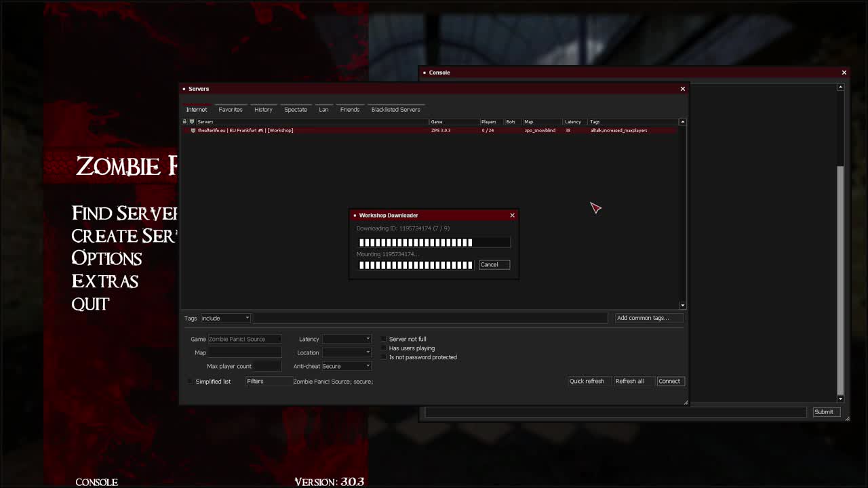Switch to Internet tab
The width and height of the screenshot is (868, 488).
pyautogui.click(x=197, y=110)
